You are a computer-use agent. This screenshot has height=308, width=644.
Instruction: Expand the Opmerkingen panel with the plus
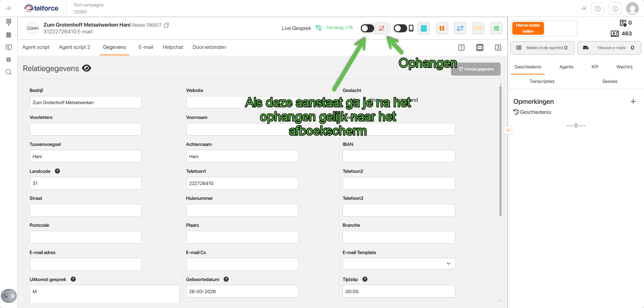[633, 101]
